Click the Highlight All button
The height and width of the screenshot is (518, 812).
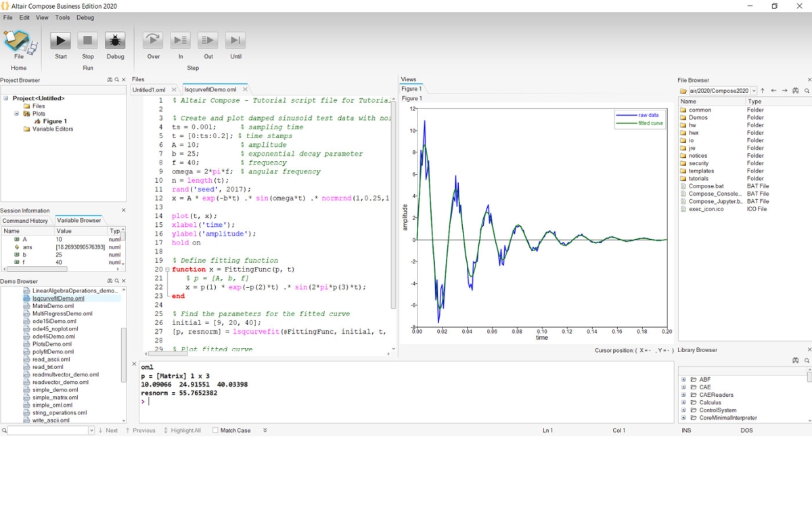183,431
